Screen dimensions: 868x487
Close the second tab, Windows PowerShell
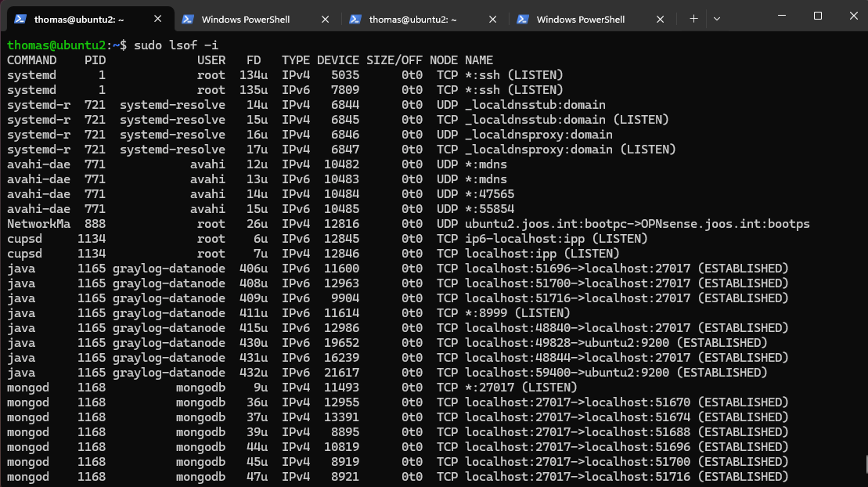(326, 20)
